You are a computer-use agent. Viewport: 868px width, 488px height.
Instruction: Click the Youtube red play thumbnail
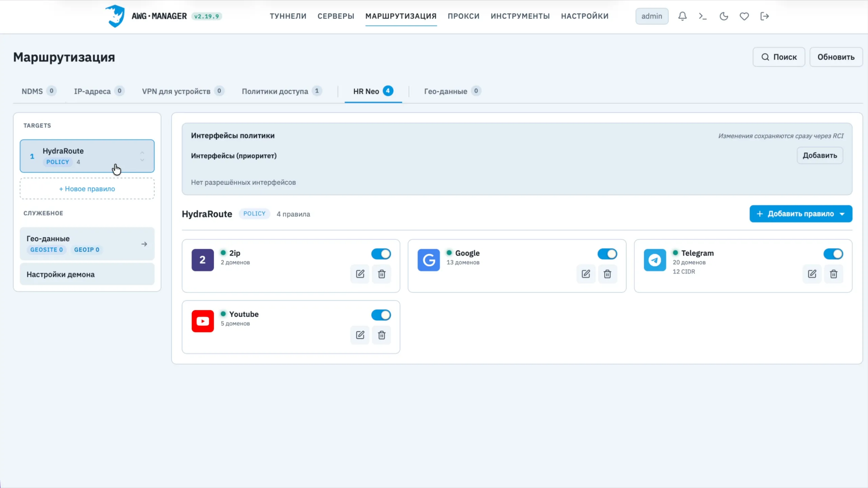pos(202,321)
